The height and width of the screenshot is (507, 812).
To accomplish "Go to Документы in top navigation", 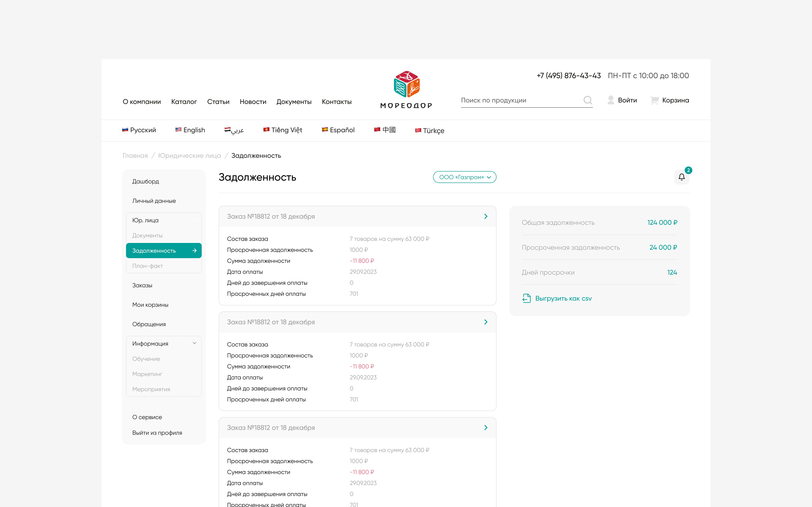I will tap(294, 102).
